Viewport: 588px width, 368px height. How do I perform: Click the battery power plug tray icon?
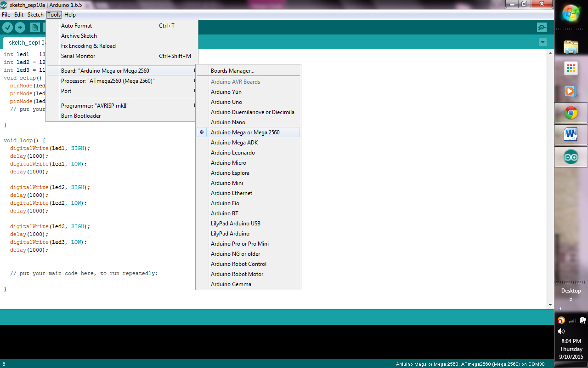583,321
